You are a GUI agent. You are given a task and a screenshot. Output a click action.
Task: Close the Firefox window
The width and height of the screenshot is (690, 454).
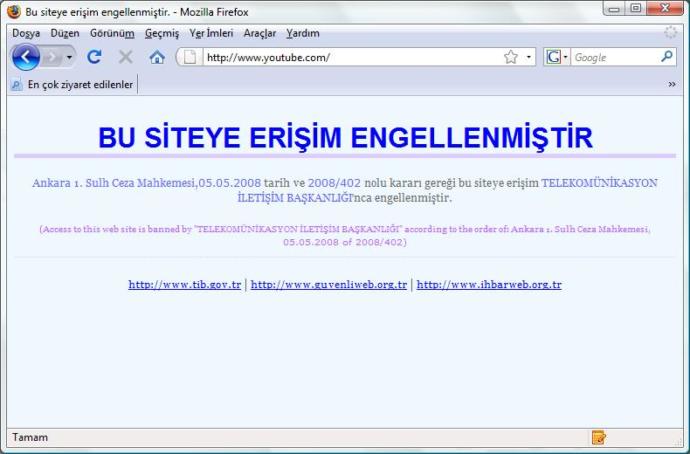coord(665,8)
